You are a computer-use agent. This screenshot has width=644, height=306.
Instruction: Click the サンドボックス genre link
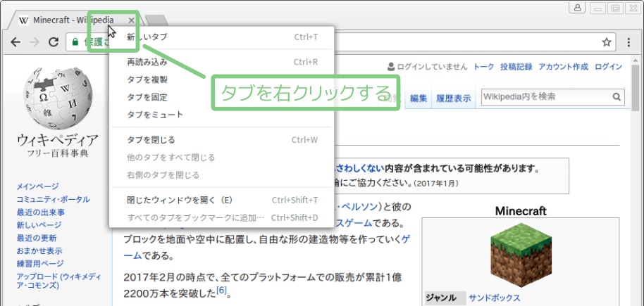point(495,298)
